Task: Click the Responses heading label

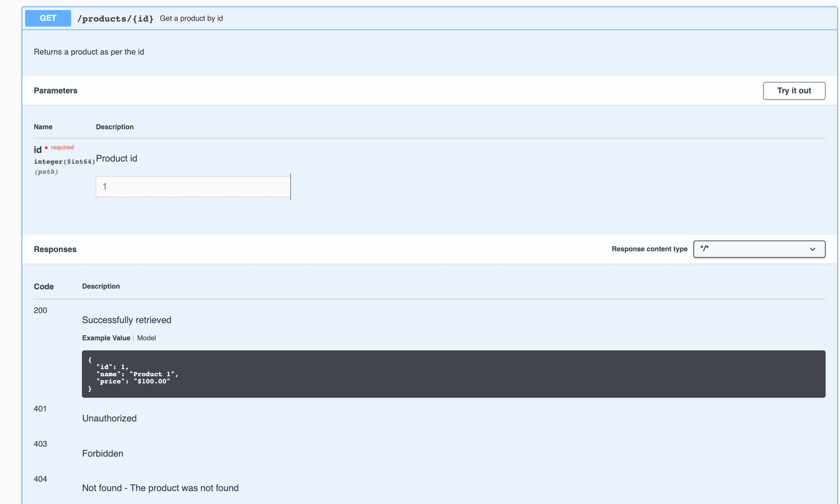Action: tap(55, 249)
